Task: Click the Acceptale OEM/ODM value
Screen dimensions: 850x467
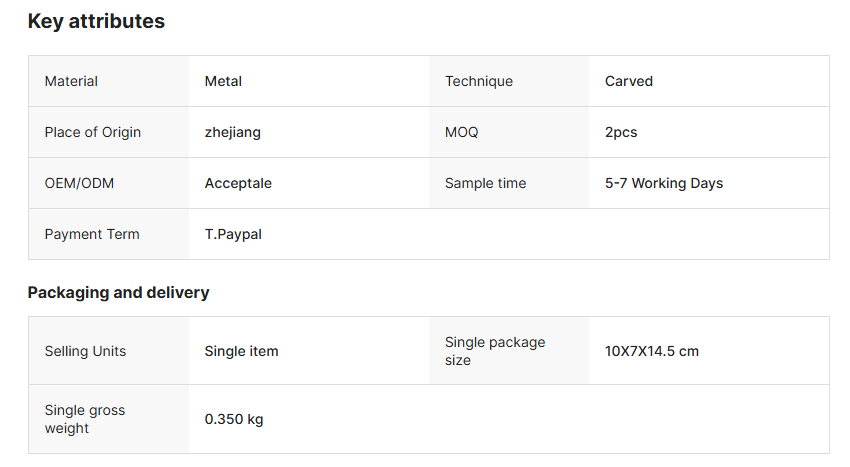Action: [x=238, y=183]
